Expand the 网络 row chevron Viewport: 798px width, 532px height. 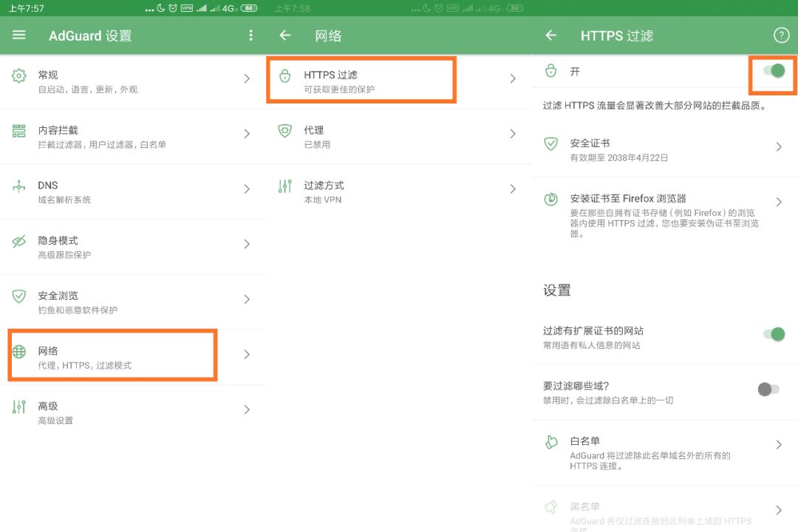tap(247, 355)
